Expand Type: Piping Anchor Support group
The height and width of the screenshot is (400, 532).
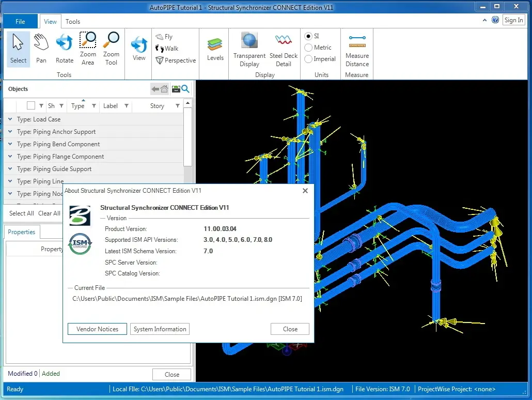[10, 131]
